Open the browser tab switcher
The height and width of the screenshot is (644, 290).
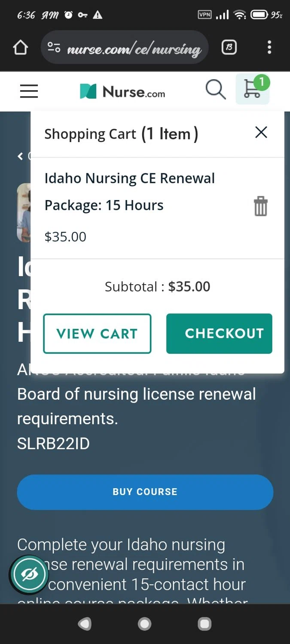(229, 48)
